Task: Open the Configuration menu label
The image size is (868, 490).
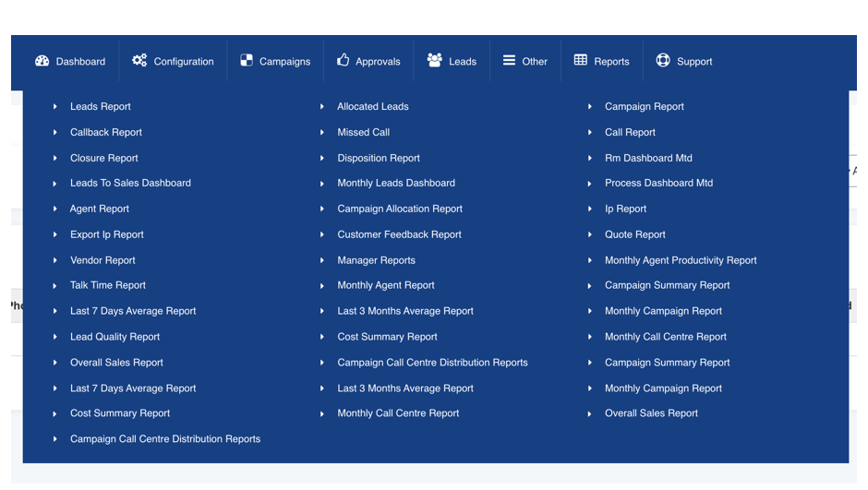Action: point(184,62)
